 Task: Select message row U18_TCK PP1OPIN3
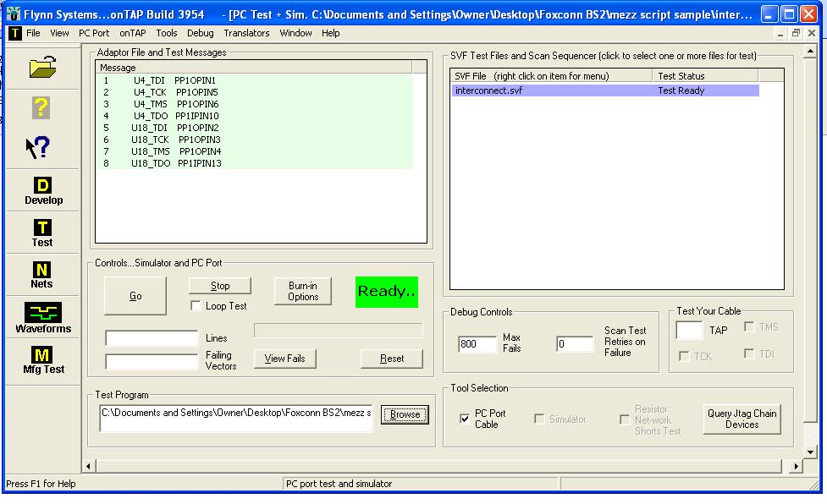coord(254,140)
